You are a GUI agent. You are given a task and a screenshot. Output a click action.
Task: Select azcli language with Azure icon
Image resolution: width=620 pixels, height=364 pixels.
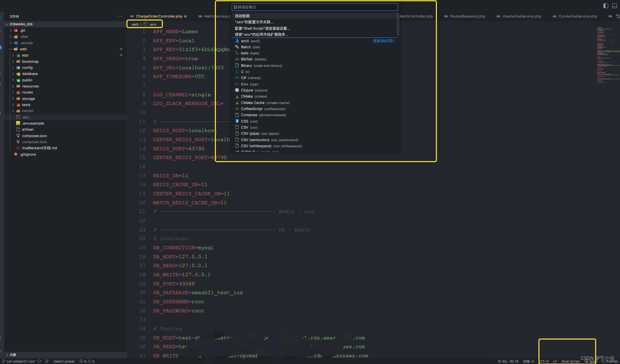pos(315,41)
